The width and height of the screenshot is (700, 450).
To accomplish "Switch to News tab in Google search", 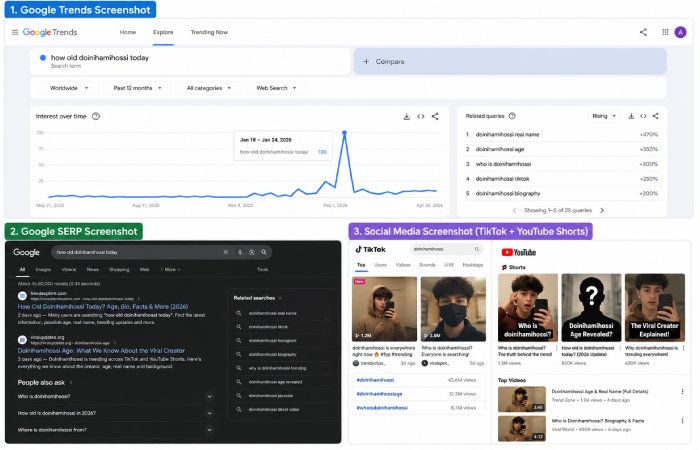I will point(92,270).
